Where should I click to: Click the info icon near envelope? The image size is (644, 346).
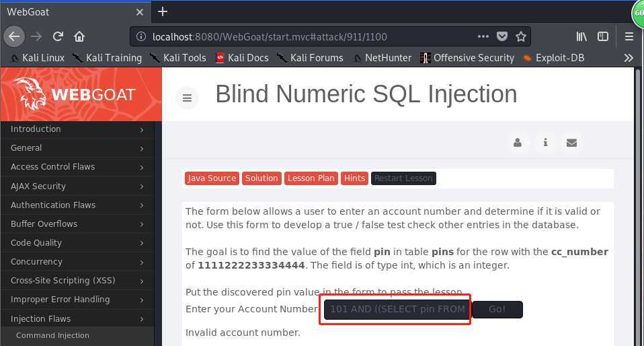point(545,142)
